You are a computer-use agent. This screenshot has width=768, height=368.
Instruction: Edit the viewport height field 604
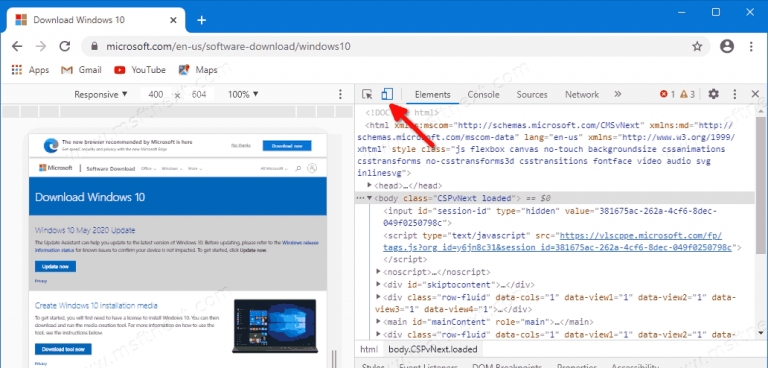199,95
